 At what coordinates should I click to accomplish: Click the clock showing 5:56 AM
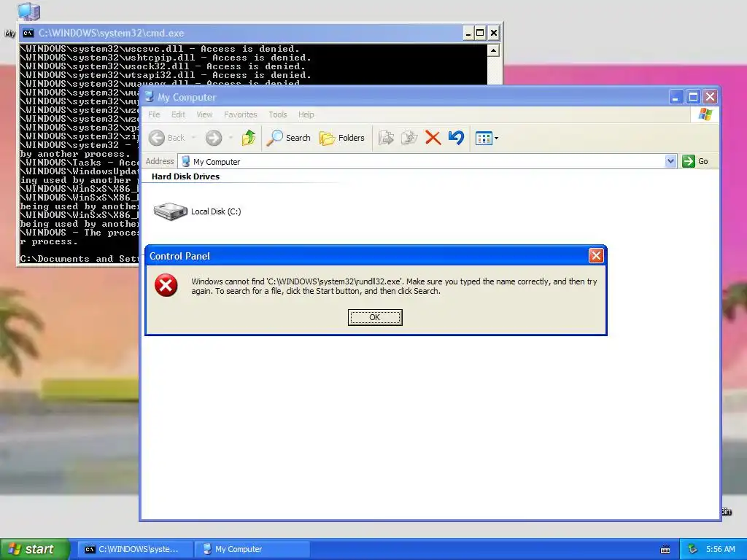pos(720,549)
